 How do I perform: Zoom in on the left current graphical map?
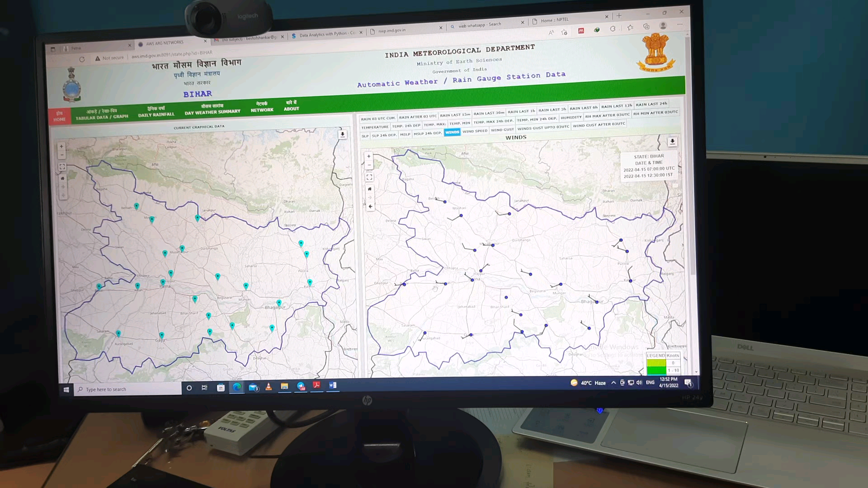[61, 146]
